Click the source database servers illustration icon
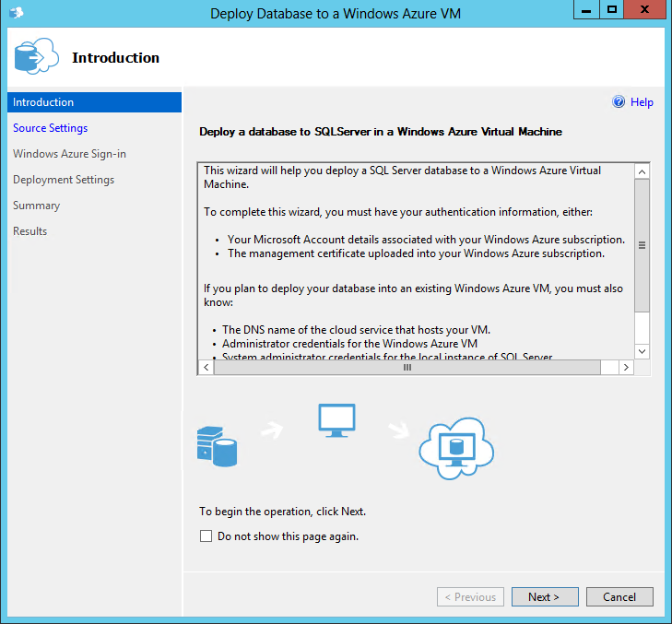This screenshot has height=624, width=672. pyautogui.click(x=217, y=445)
